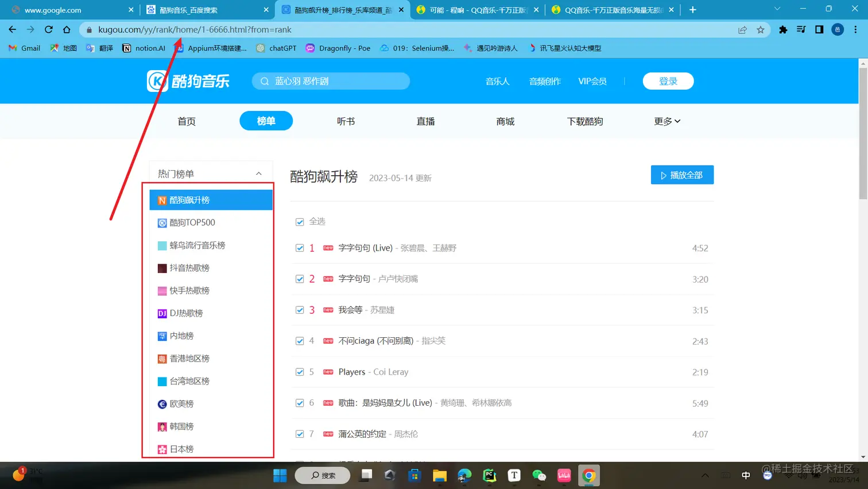Open File Explorer from the taskbar
Viewport: 868px width, 489px height.
[440, 475]
